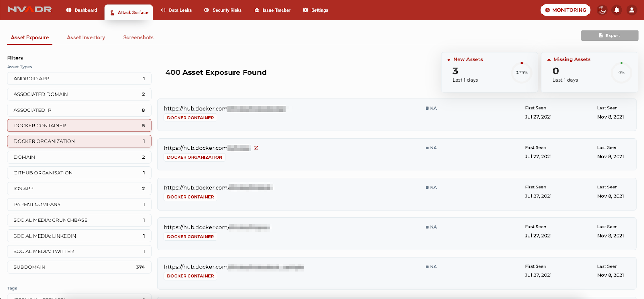Screen dimensions: 644x299
Task: Filter by PARENT COMPANY asset type
Action: (79, 204)
